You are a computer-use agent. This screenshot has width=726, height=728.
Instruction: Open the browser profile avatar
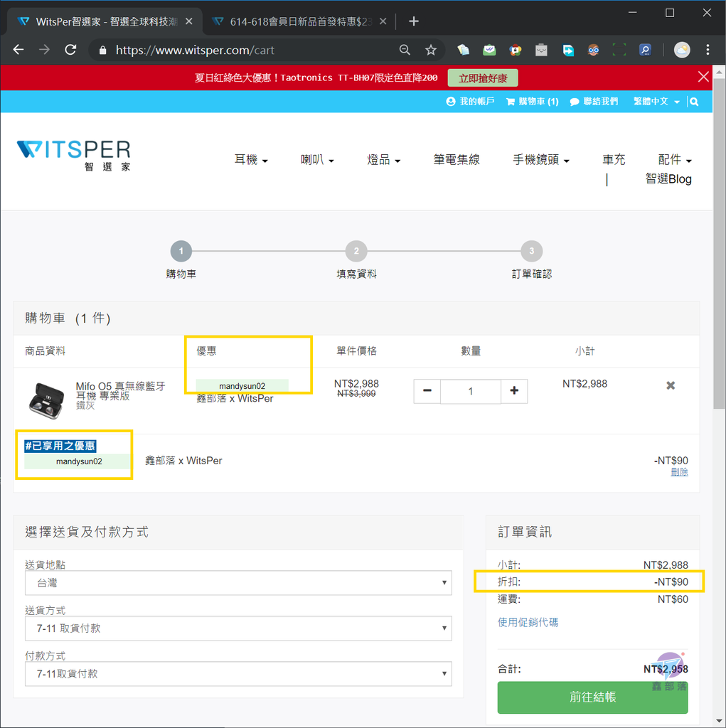click(x=682, y=50)
